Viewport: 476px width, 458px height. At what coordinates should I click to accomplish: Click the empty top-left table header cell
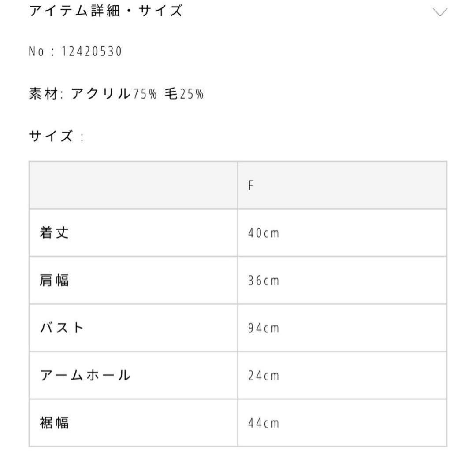coord(133,185)
